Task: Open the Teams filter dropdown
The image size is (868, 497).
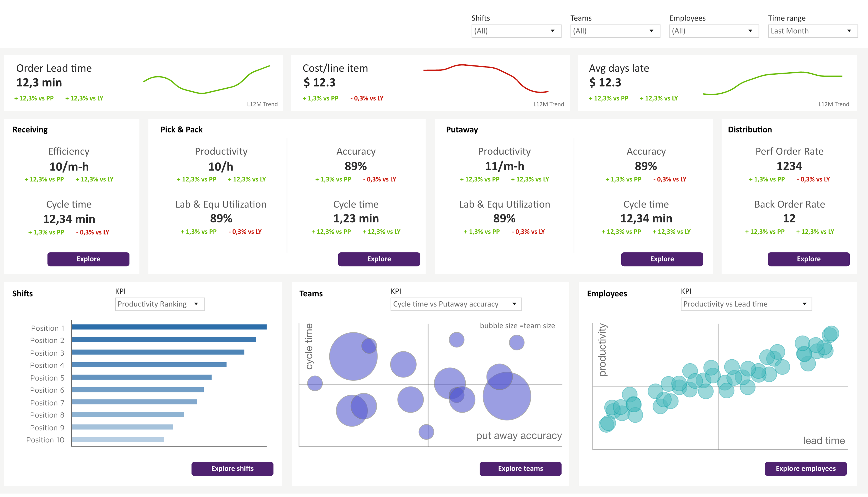Action: [x=615, y=31]
